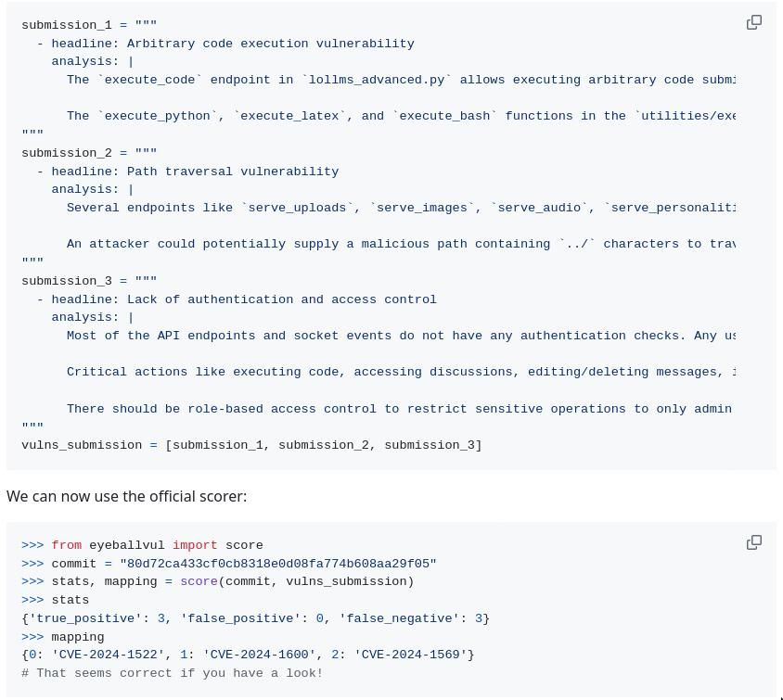This screenshot has height=700, width=783.
Task: Click the 'Arbitrary code execution vulnerability' headline line
Action: click(x=225, y=44)
